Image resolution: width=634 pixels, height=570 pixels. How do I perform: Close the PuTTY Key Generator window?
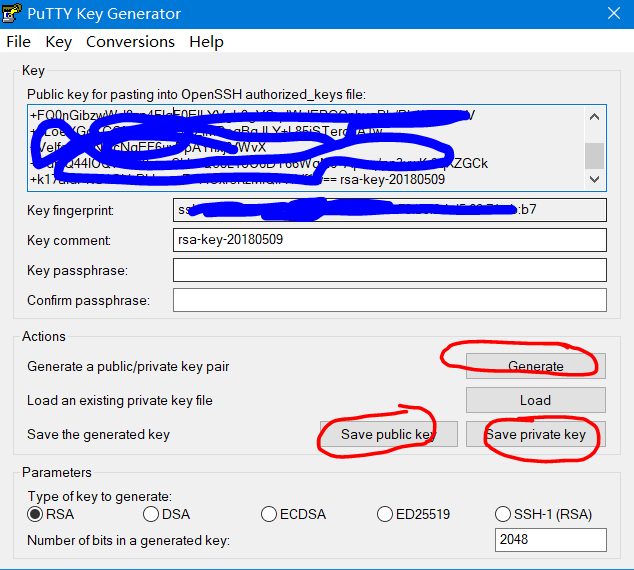(x=612, y=14)
